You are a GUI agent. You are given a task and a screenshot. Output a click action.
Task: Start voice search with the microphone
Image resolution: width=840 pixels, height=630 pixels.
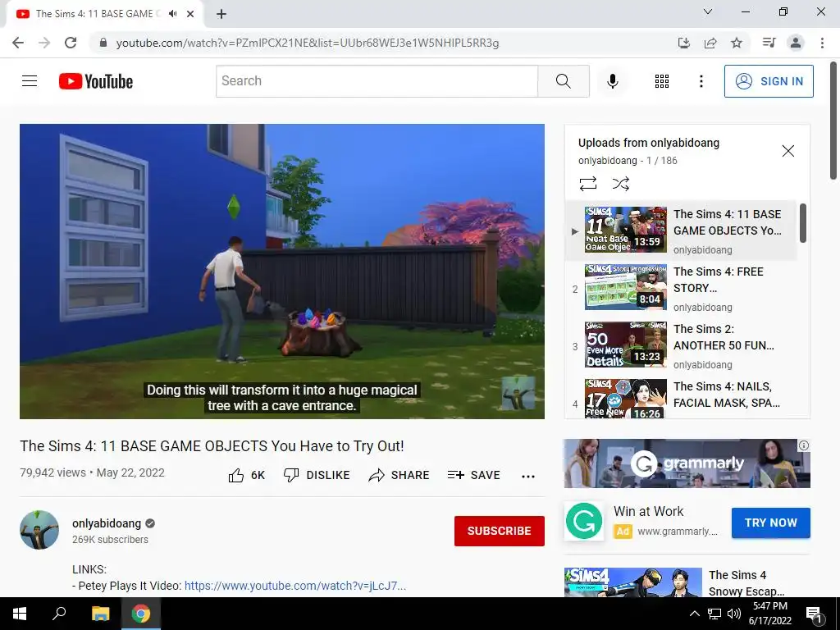[x=612, y=81]
